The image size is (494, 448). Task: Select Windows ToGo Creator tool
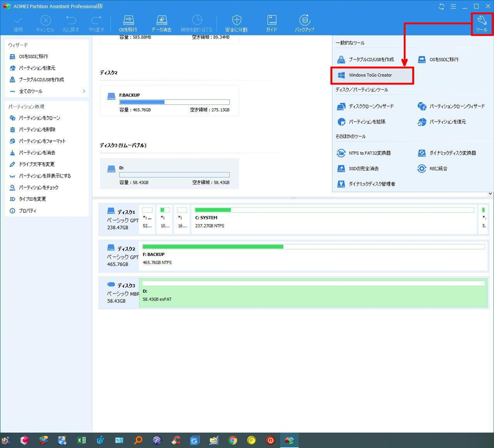pyautogui.click(x=371, y=75)
